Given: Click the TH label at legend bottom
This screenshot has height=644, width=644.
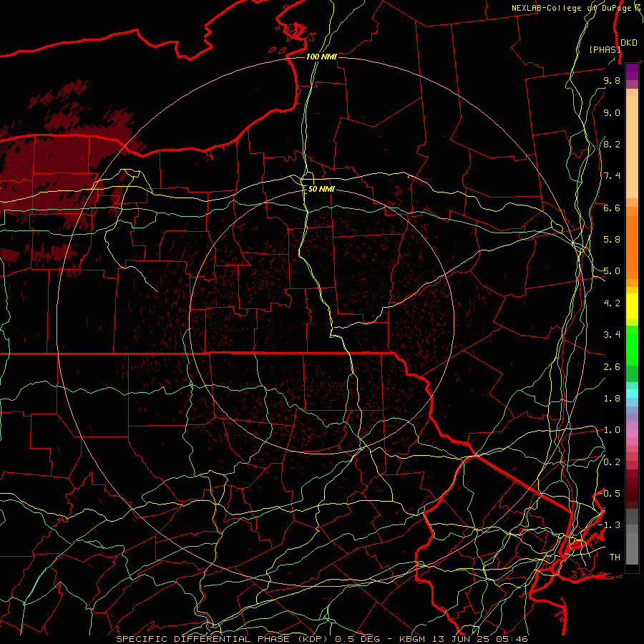Looking at the screenshot, I should pyautogui.click(x=615, y=557).
